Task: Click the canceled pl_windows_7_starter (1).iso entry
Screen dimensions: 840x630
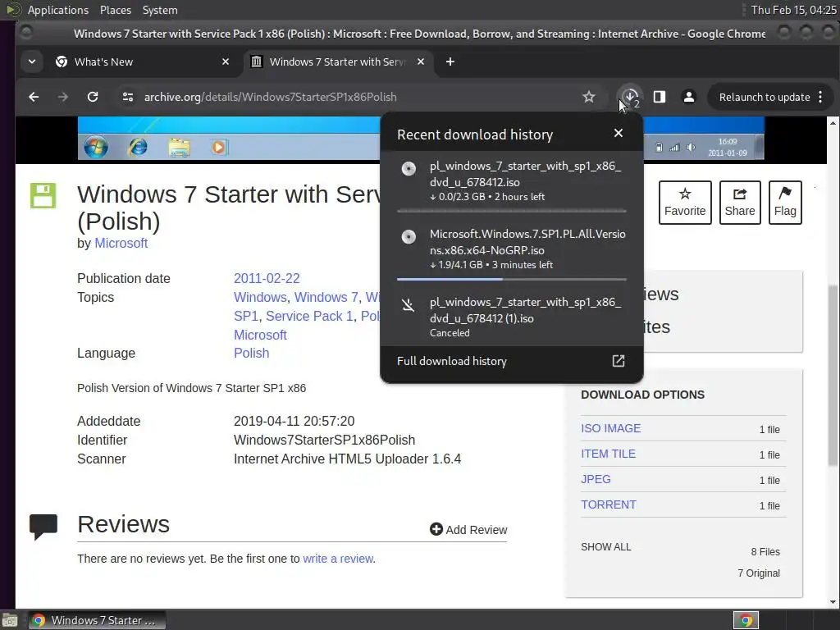Action: pyautogui.click(x=511, y=317)
